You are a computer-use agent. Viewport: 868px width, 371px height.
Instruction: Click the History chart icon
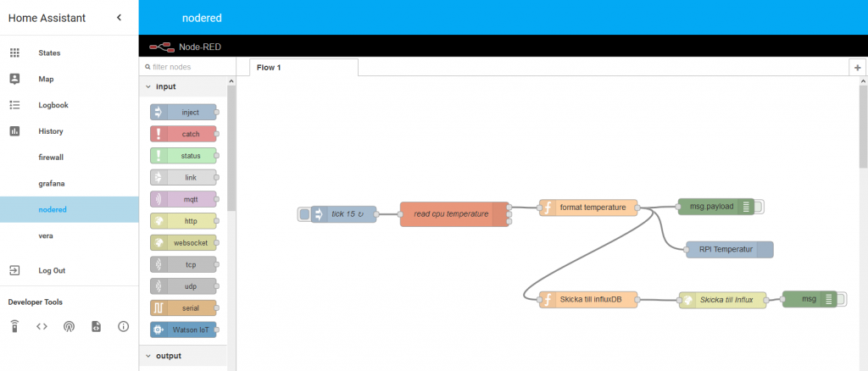click(15, 131)
